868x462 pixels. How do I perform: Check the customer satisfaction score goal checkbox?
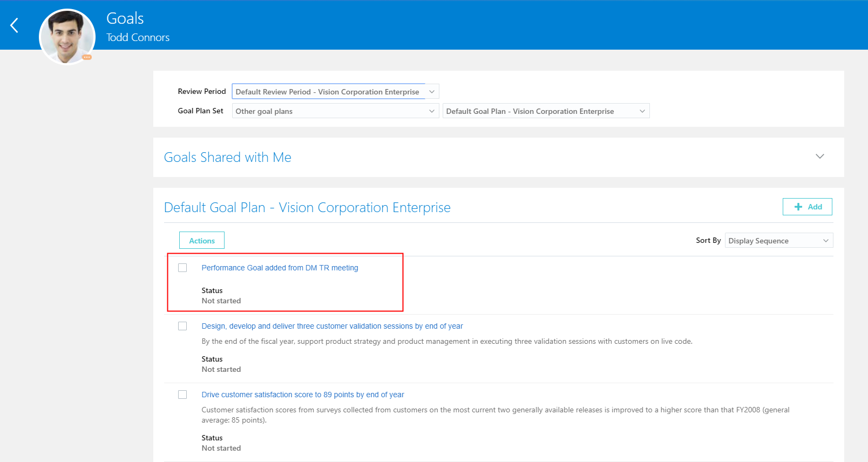(182, 395)
